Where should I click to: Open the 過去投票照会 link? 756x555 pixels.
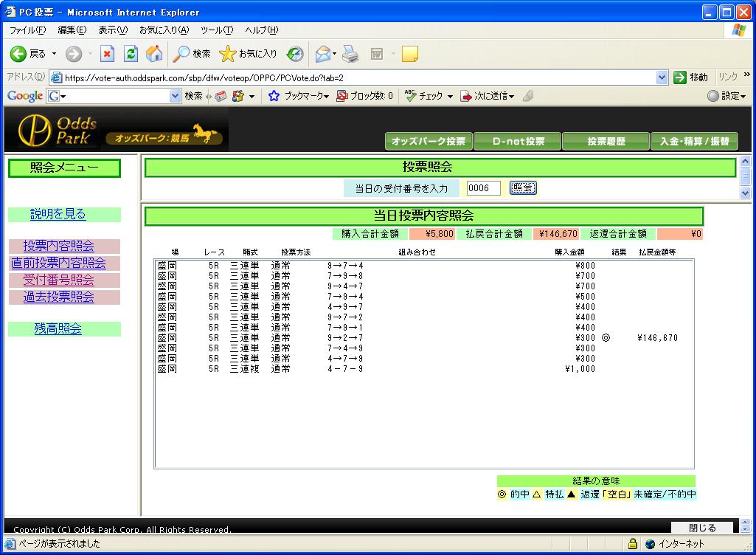[x=58, y=297]
